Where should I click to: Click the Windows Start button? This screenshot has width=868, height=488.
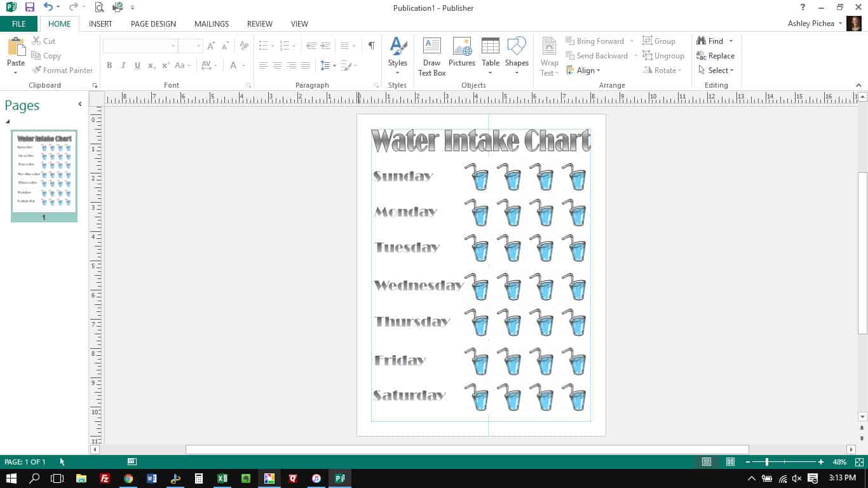pyautogui.click(x=11, y=478)
